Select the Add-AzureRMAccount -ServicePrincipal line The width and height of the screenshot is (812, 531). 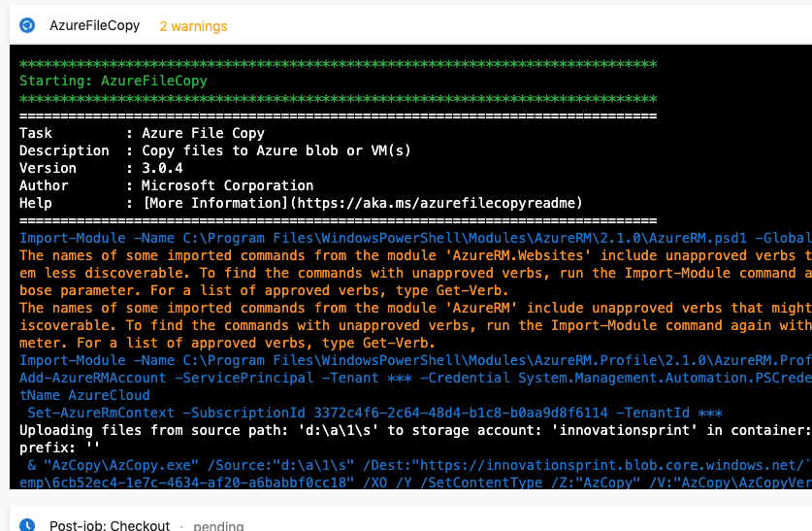tap(415, 379)
